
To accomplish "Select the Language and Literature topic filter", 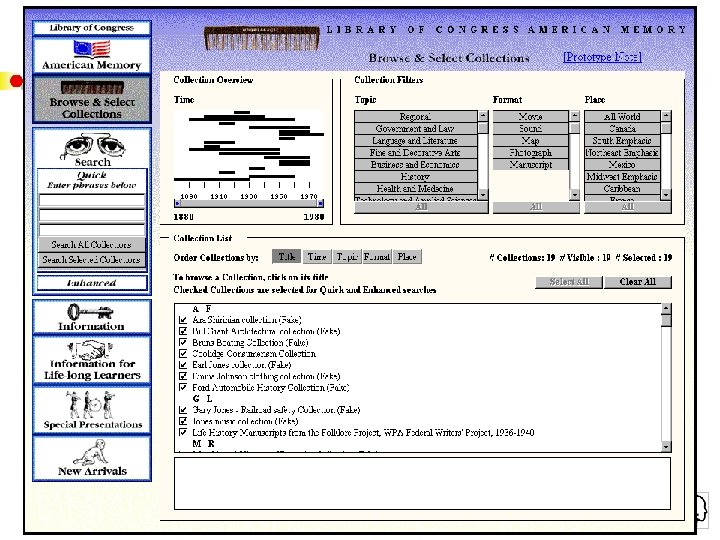I will pos(416,141).
